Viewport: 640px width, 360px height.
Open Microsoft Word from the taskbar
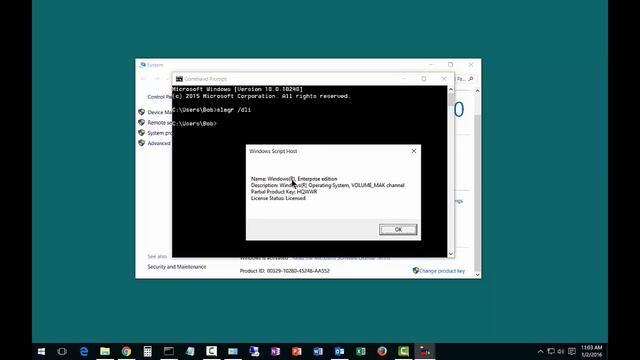(318, 351)
